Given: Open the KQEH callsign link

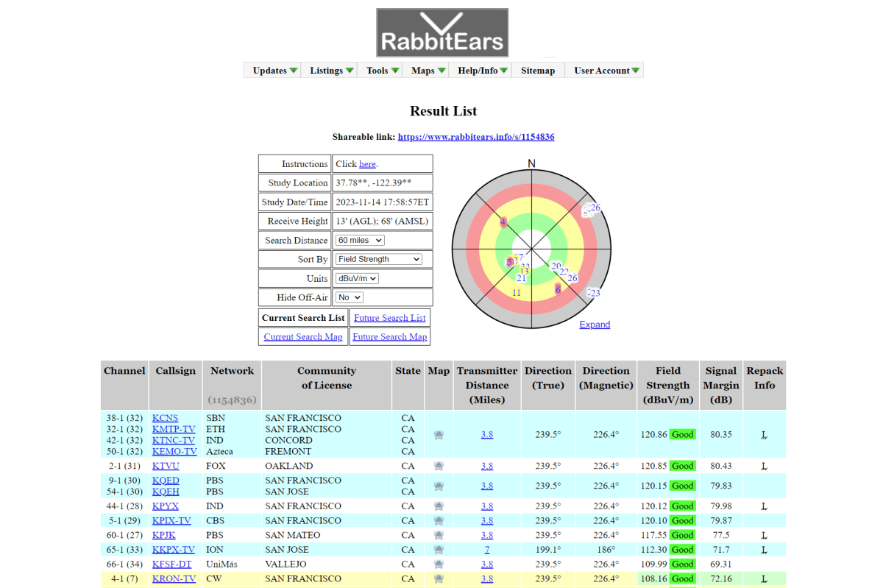Looking at the screenshot, I should tap(166, 492).
